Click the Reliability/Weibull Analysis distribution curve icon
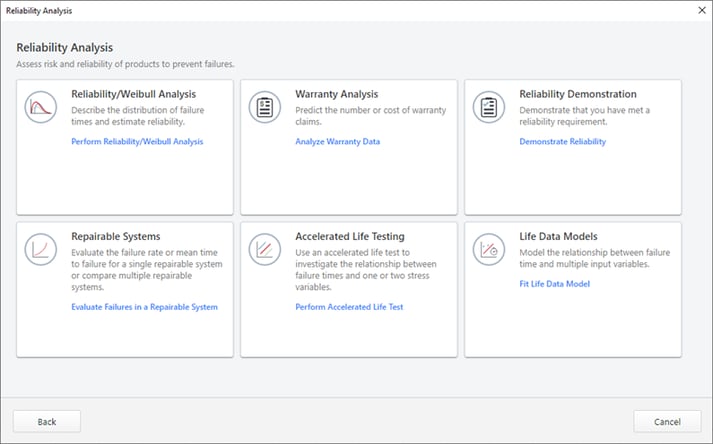The height and width of the screenshot is (444, 713). [x=40, y=106]
